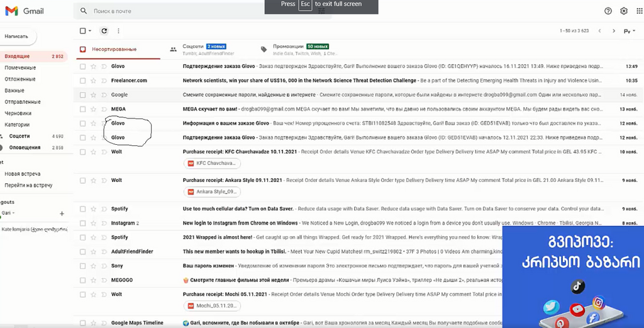The image size is (644, 328).
Task: Open the support question mark icon
Action: tap(608, 11)
